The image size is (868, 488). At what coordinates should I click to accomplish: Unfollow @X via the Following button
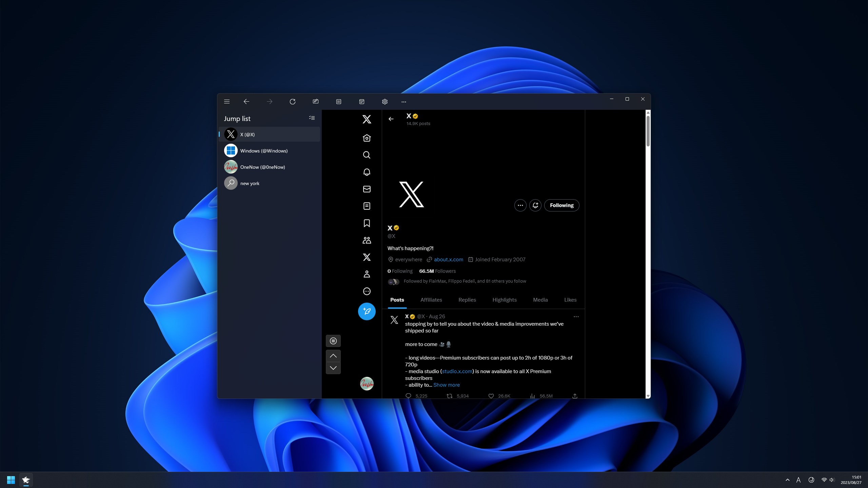[561, 205]
